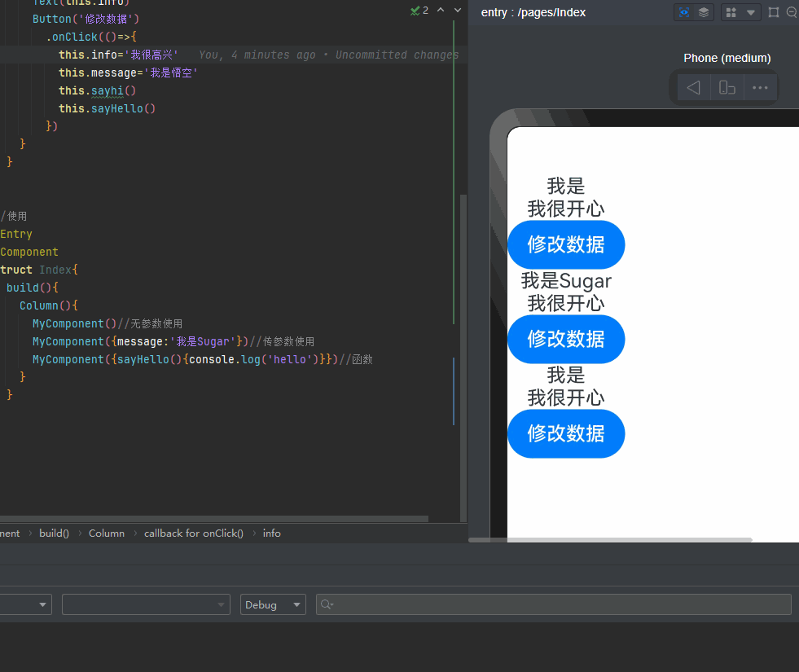Click the back triangle button under Phone (medium)

pyautogui.click(x=693, y=88)
